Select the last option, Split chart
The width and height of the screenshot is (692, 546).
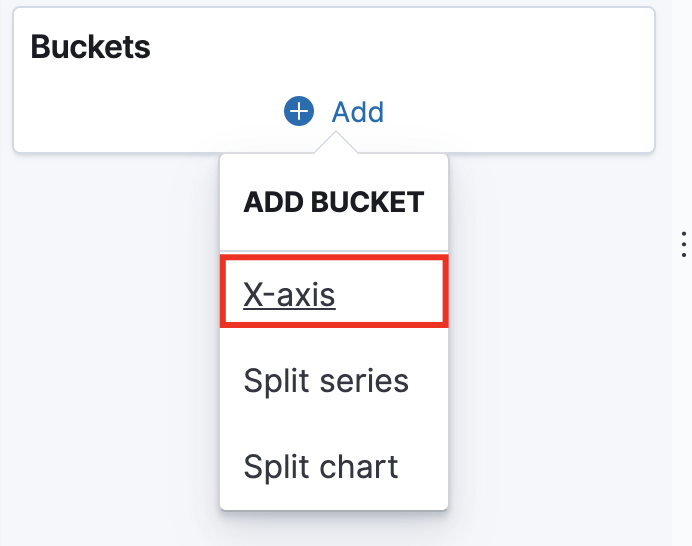tap(321, 466)
